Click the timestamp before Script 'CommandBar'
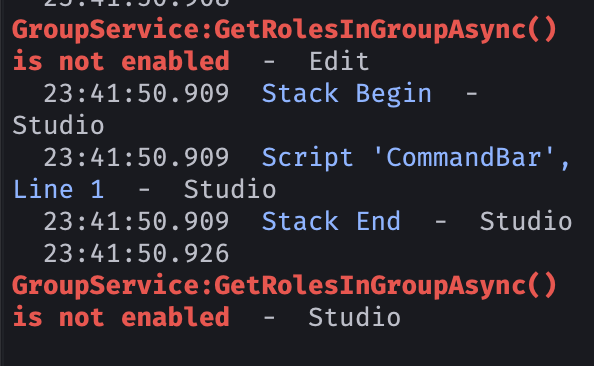 136,158
